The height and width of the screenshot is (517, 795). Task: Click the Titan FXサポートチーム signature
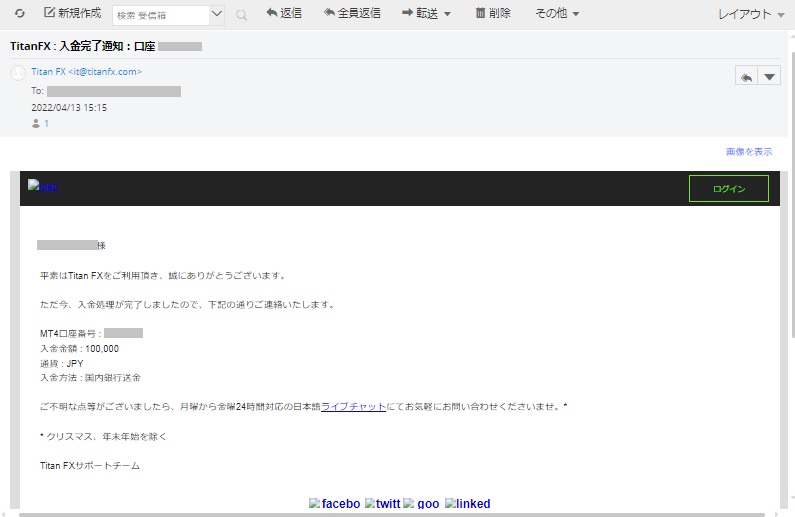point(90,465)
